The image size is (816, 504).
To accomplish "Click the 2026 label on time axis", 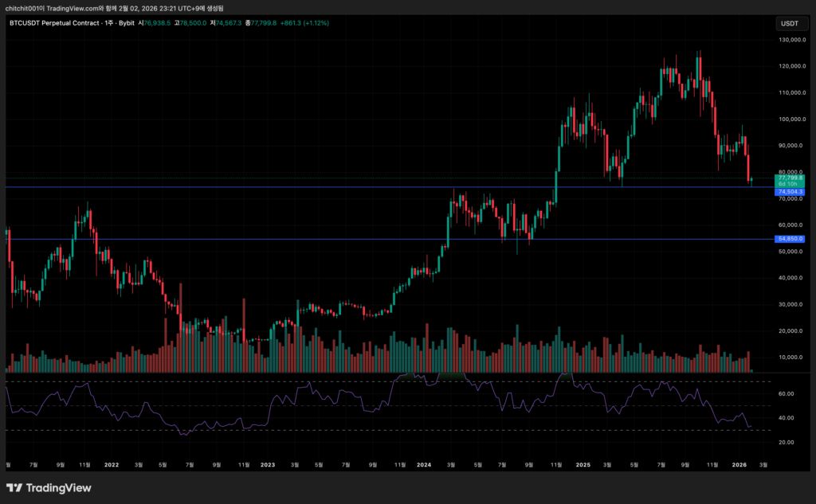I will [x=740, y=464].
